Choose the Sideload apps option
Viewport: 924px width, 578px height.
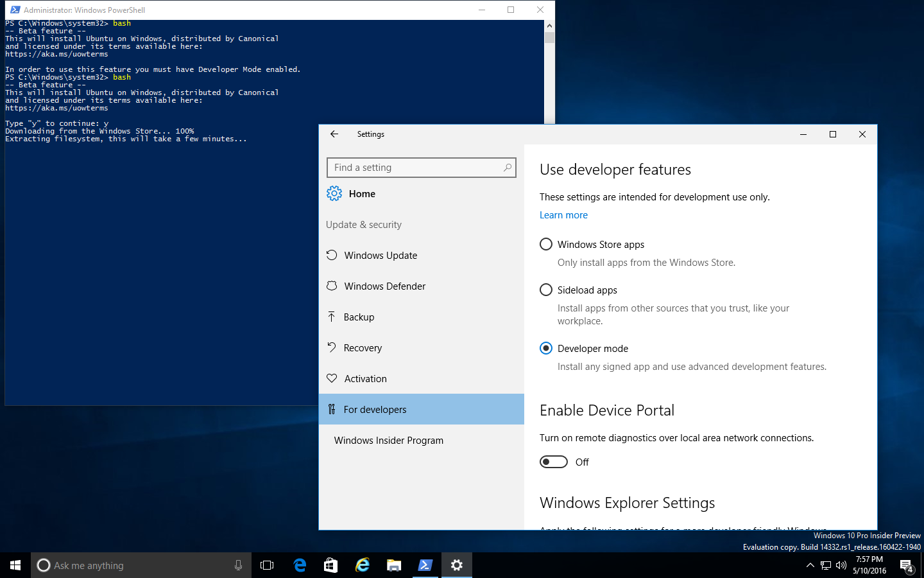[x=545, y=290]
